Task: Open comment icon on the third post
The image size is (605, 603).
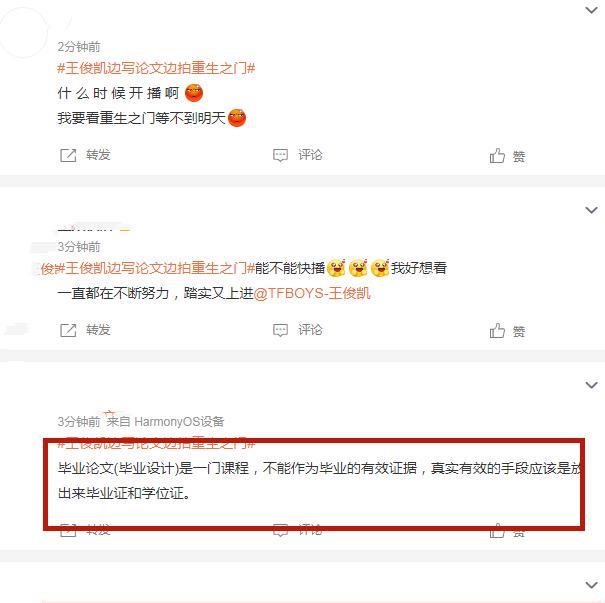Action: point(281,530)
